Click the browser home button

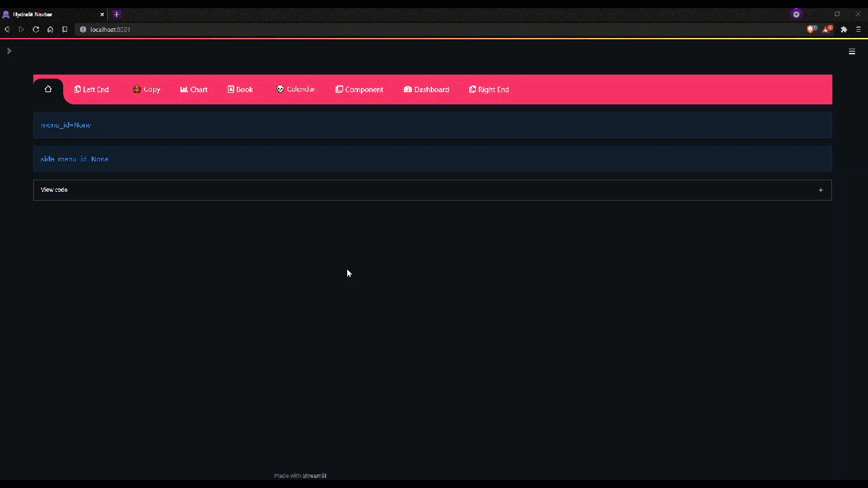(x=50, y=30)
